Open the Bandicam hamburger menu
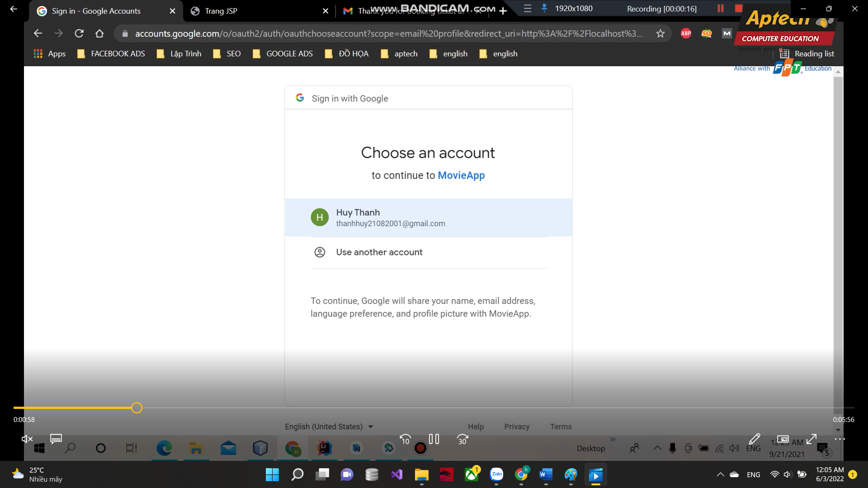The height and width of the screenshot is (488, 868). 528,8
